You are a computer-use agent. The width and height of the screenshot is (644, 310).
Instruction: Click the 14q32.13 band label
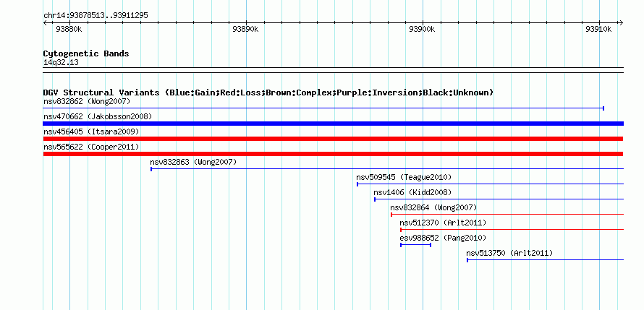pos(61,63)
